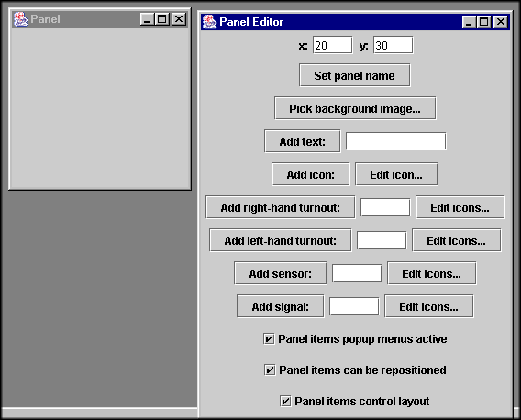
Task: Toggle Panel items control layout checkbox
Action: pyautogui.click(x=285, y=401)
